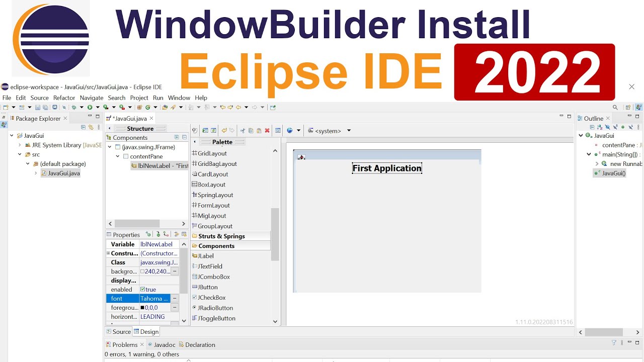The image size is (644, 362).
Task: Collapse the contentPane node in Components
Action: 118,156
